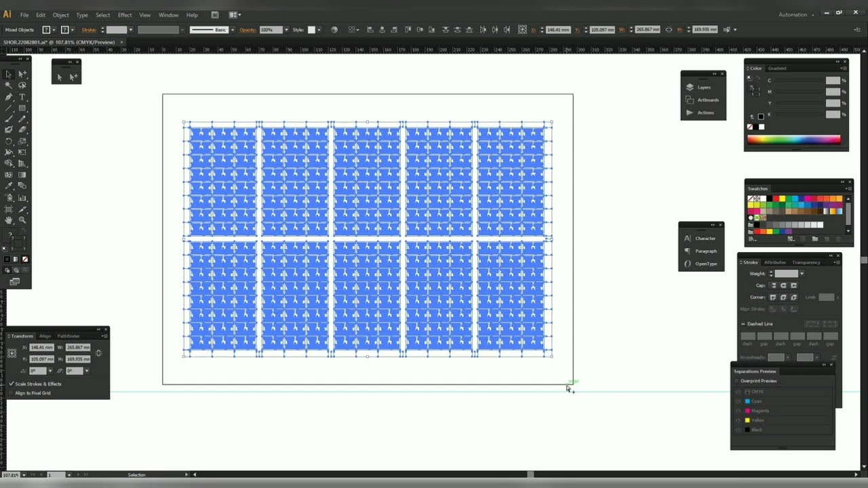Open the Transform panel options menu

(104, 336)
